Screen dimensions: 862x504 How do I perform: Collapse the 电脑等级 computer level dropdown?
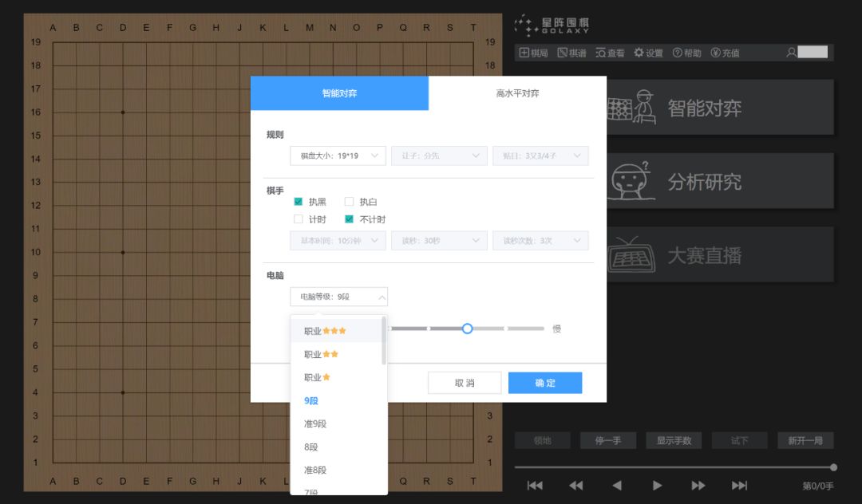click(338, 296)
